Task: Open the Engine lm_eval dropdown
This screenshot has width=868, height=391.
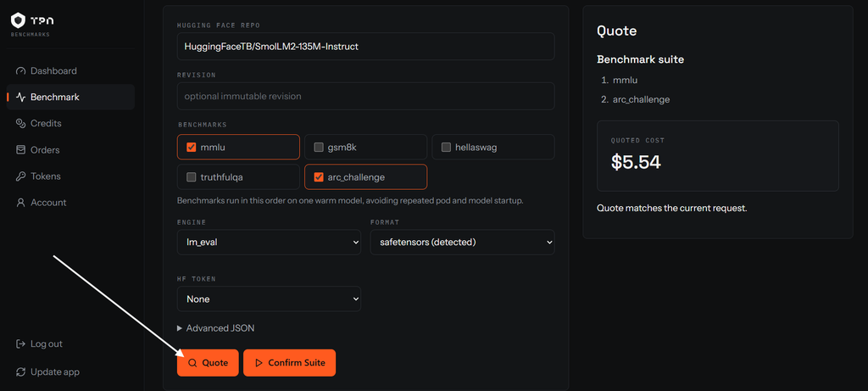Action: pyautogui.click(x=269, y=242)
